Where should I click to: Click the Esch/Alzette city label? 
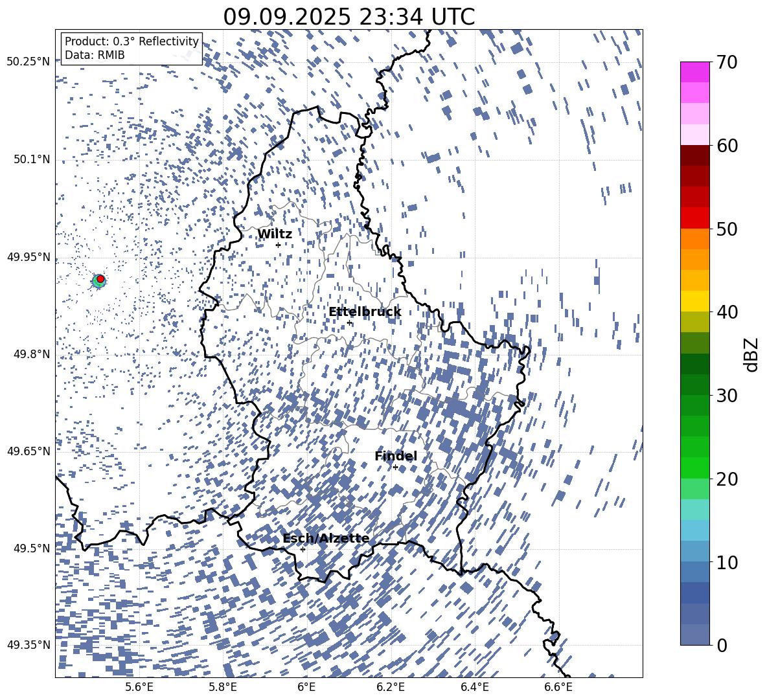tap(326, 538)
